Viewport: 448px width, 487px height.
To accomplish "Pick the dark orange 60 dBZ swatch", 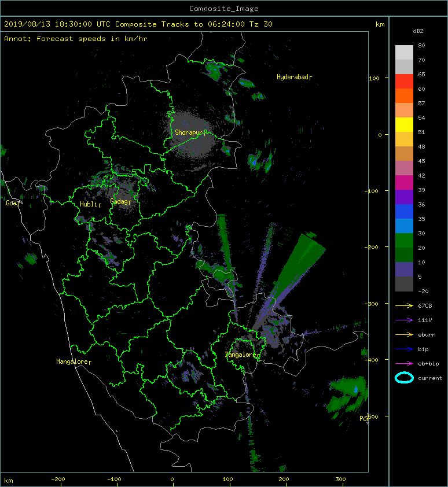I will click(404, 95).
